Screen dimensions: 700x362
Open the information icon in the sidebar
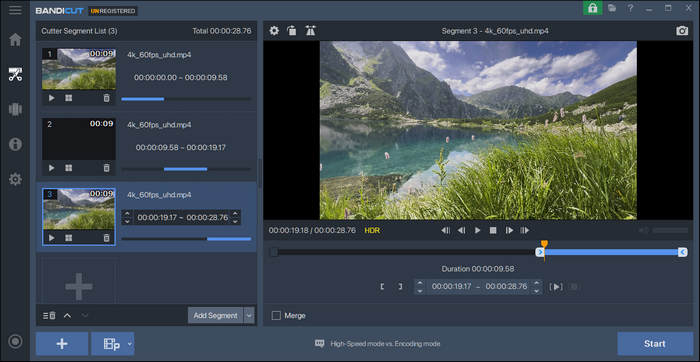(x=15, y=144)
